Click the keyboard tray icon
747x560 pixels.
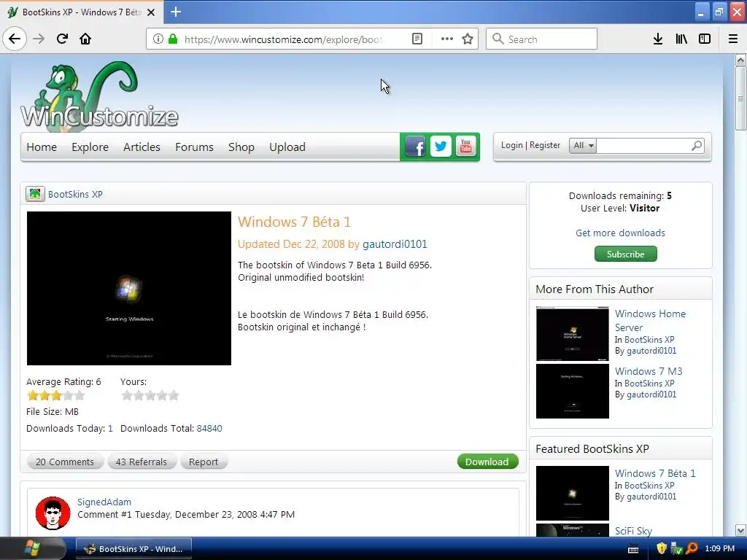[x=633, y=550]
